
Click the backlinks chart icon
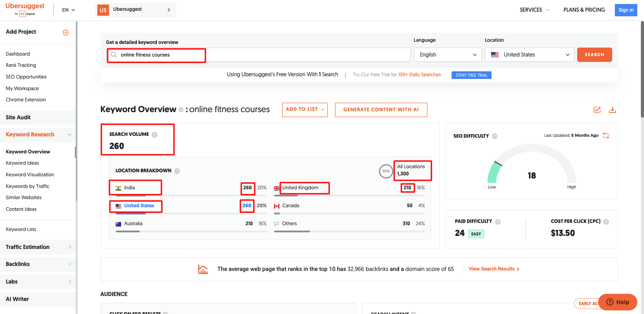tap(203, 269)
